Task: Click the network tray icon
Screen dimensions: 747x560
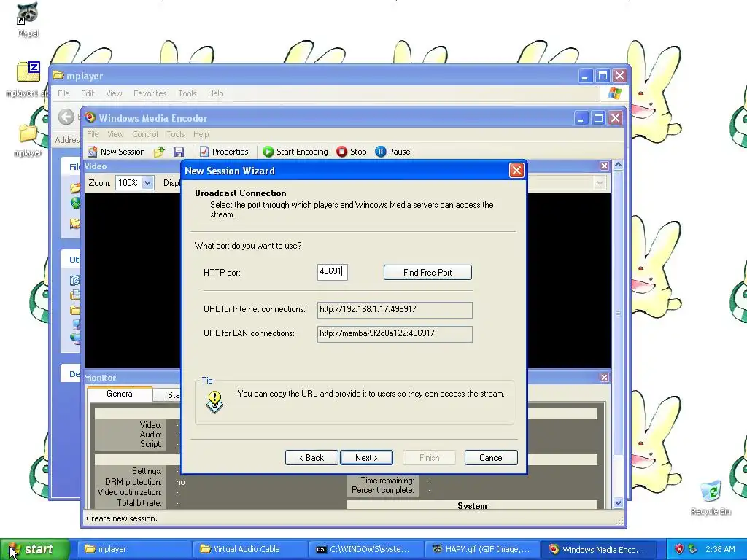Action: (x=693, y=549)
